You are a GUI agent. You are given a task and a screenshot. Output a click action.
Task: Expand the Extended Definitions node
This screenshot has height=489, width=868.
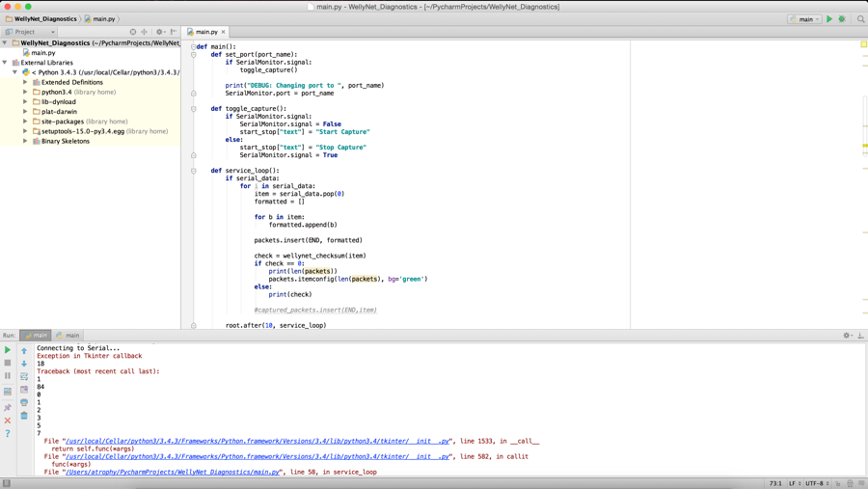25,82
